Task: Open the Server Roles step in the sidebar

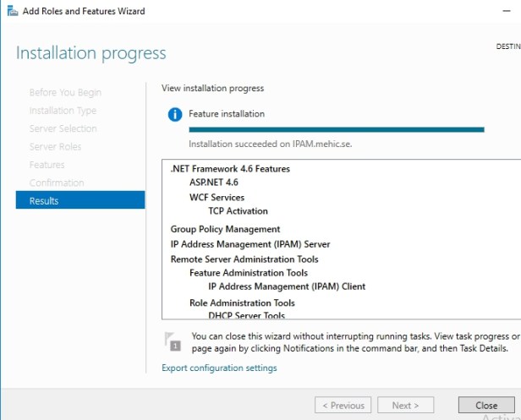Action: pyautogui.click(x=55, y=146)
